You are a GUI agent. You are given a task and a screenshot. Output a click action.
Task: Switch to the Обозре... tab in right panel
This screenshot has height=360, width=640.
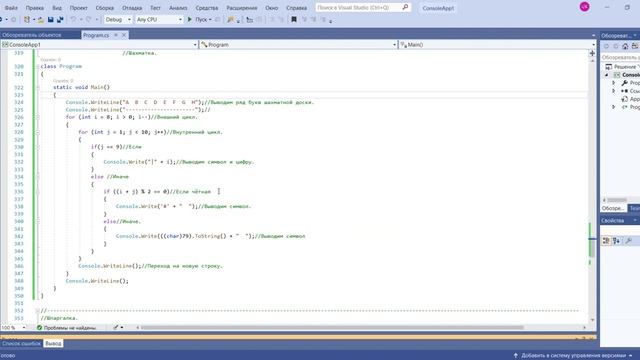coord(613,208)
